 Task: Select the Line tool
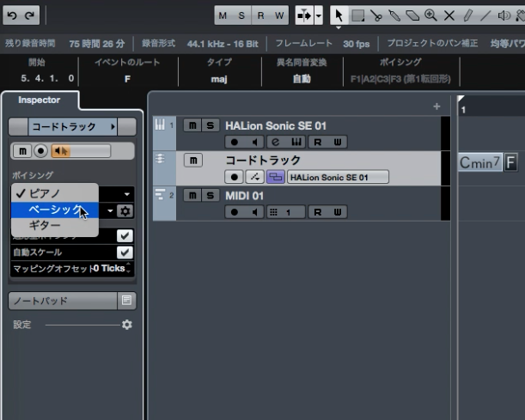[485, 15]
